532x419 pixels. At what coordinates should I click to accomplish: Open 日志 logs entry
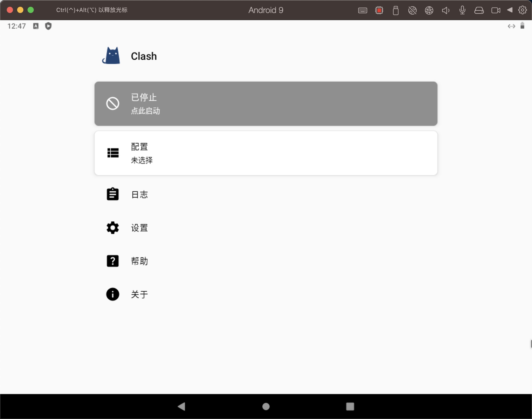139,194
